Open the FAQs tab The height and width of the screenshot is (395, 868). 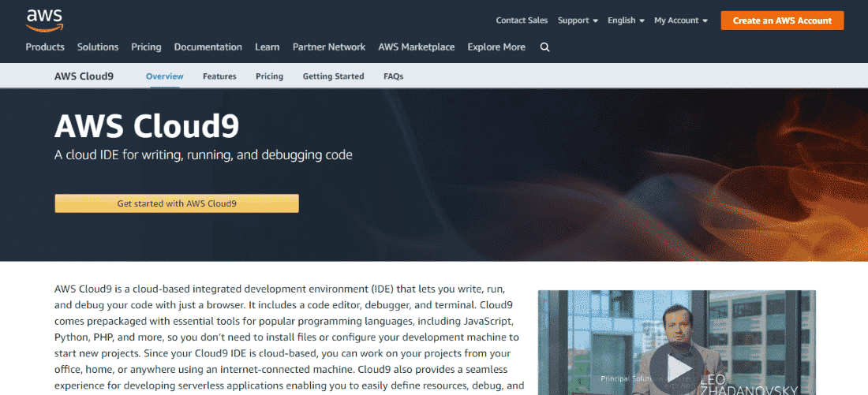tap(394, 76)
